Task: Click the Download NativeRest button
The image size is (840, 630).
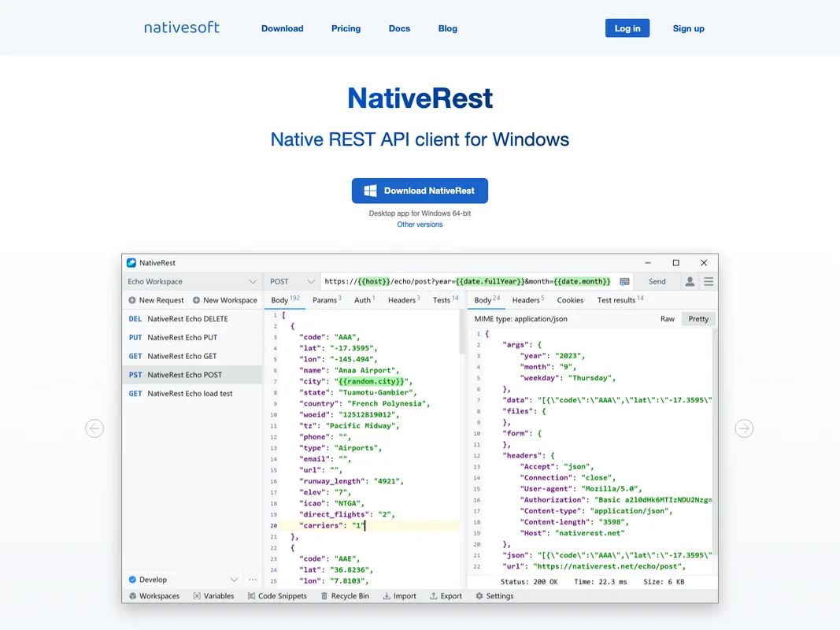Action: 420,191
